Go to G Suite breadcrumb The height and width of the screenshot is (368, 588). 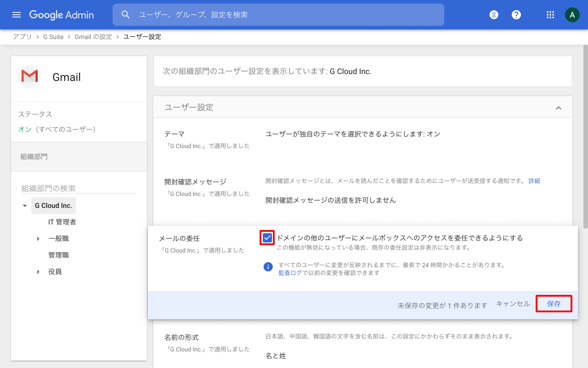[53, 37]
